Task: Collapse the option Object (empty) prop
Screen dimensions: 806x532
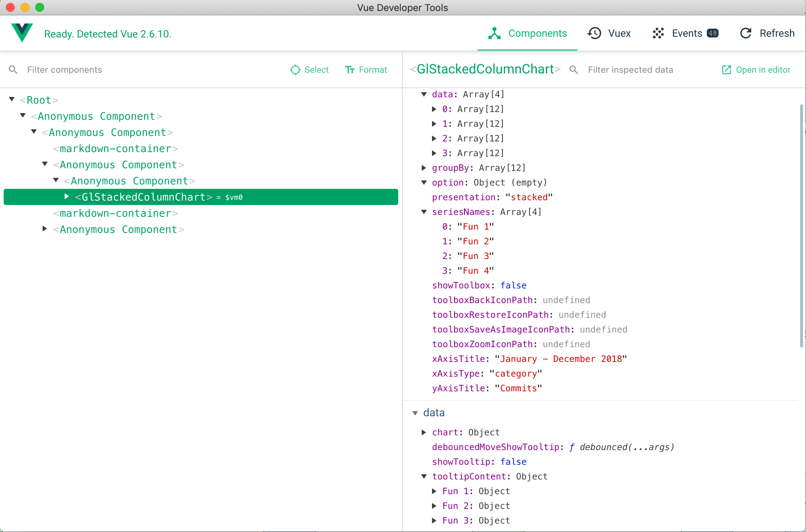Action: pyautogui.click(x=424, y=183)
